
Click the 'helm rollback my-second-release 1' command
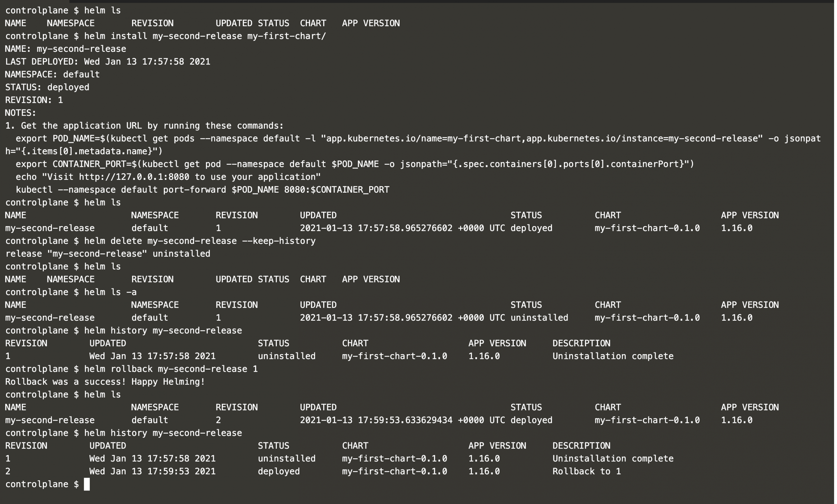(171, 369)
